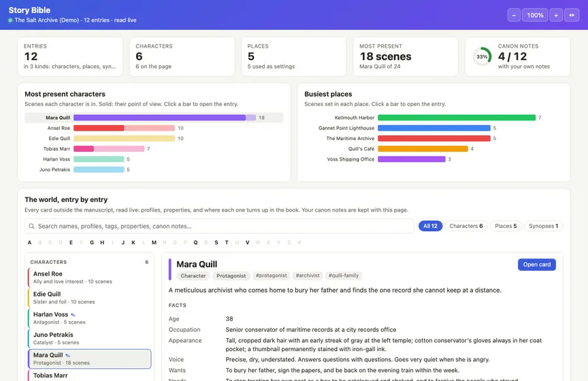Reset zoom via the 100% button

[x=535, y=15]
